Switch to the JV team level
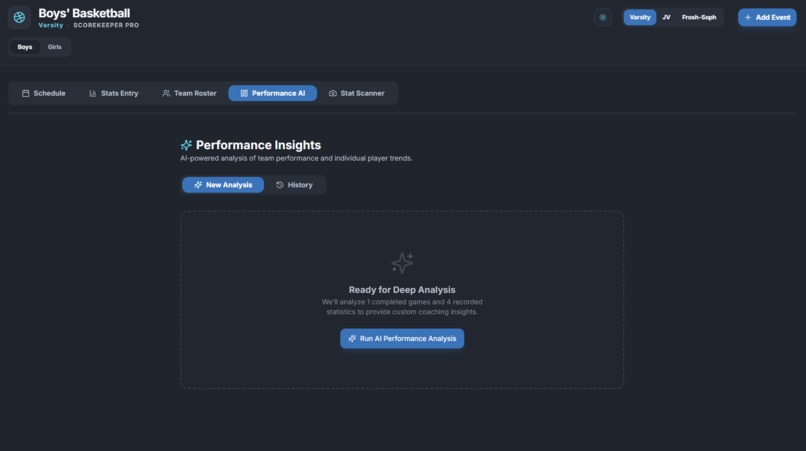 [666, 17]
